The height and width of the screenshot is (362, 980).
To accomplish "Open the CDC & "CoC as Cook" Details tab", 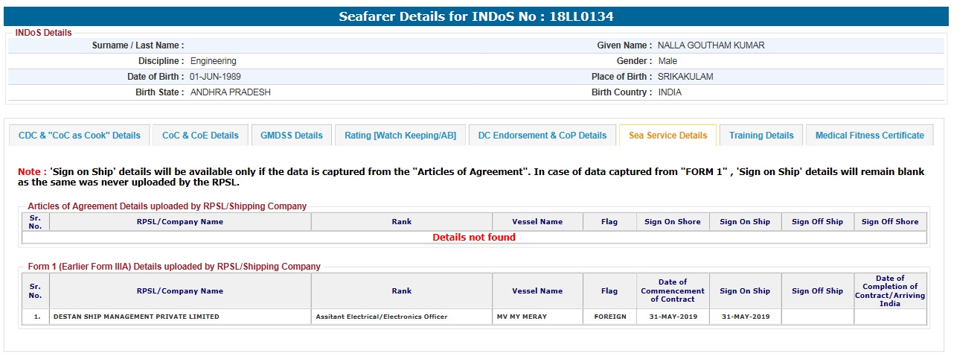I will (x=80, y=136).
